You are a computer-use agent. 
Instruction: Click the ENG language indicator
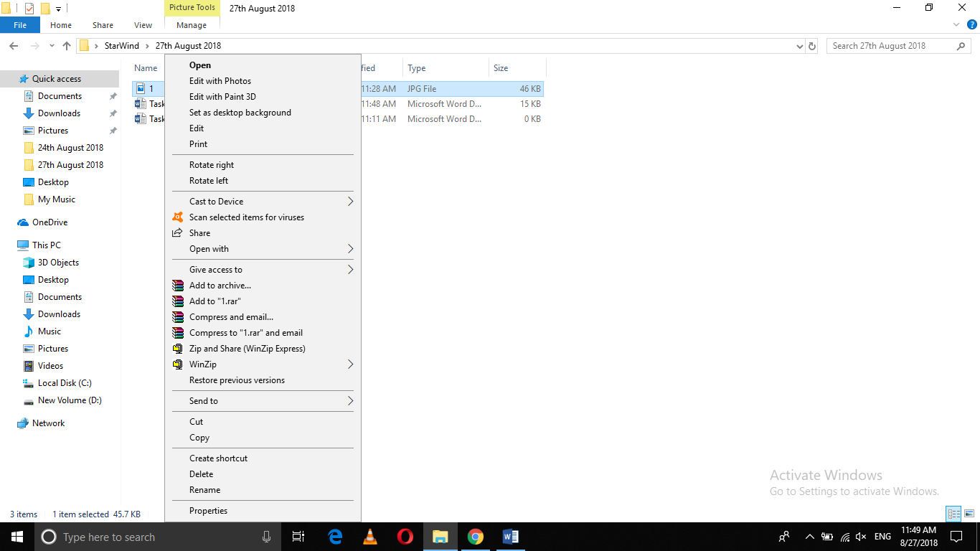882,537
